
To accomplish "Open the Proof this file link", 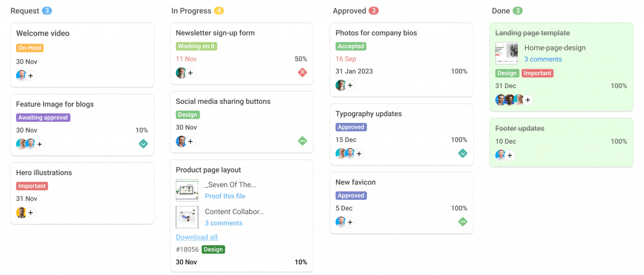I will coord(225,196).
